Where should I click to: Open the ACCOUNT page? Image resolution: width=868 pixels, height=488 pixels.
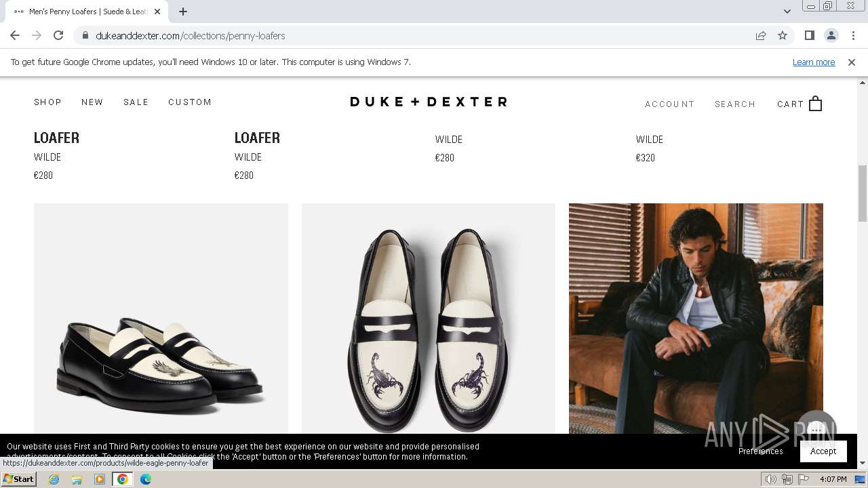(669, 104)
